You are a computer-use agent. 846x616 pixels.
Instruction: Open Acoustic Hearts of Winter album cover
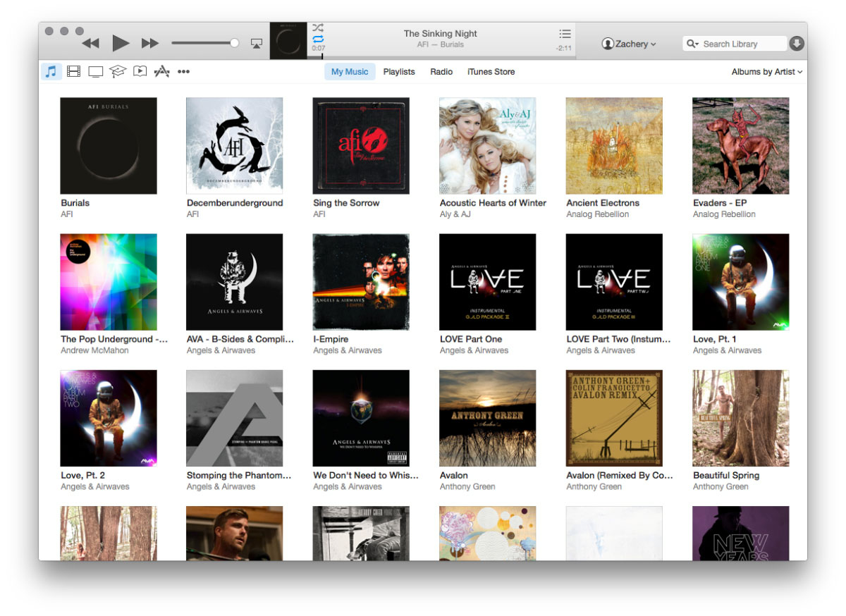pos(488,146)
